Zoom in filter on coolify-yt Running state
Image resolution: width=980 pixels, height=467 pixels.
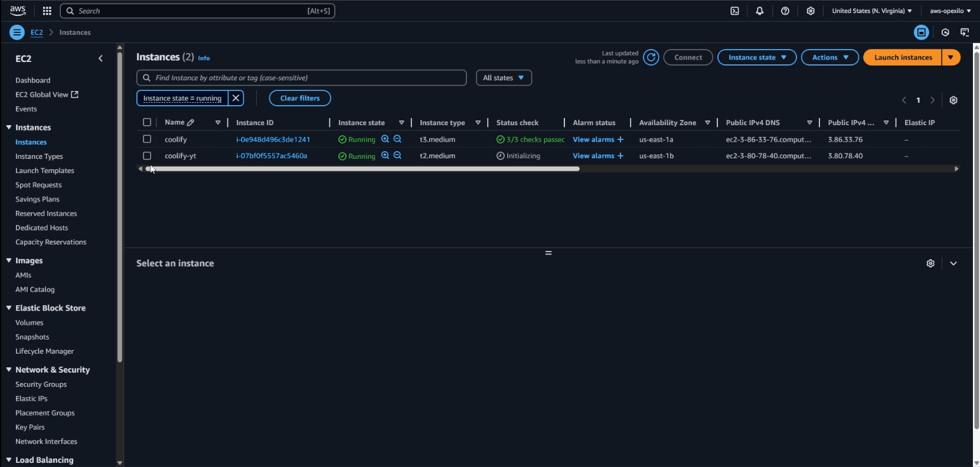click(x=385, y=156)
